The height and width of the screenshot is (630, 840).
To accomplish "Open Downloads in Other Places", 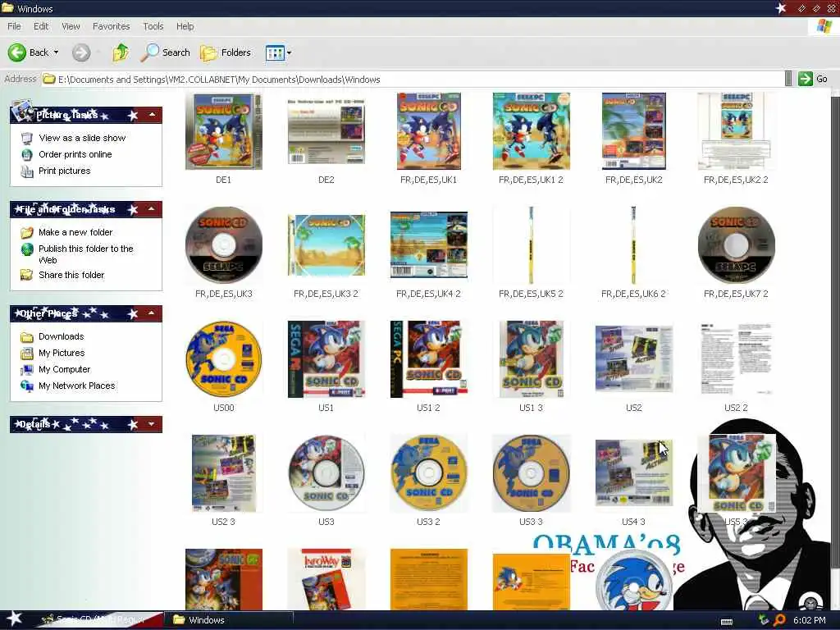I will (61, 336).
